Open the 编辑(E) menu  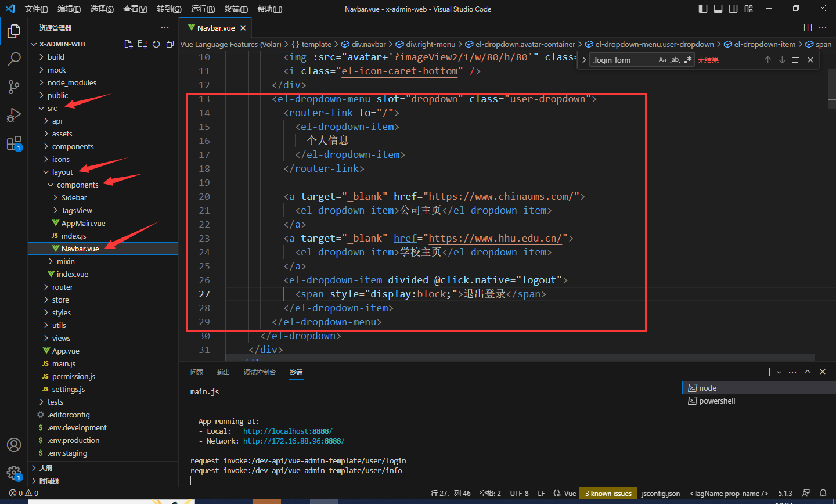click(x=69, y=9)
